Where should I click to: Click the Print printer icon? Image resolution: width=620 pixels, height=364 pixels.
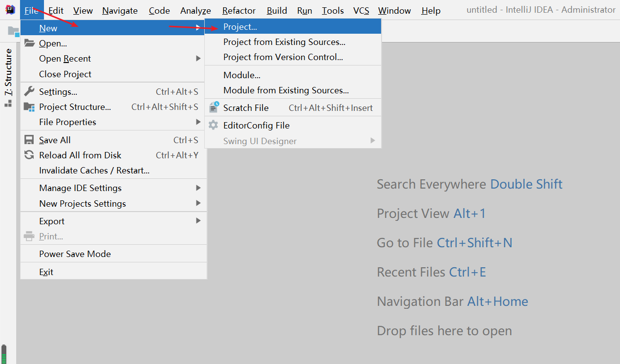point(29,236)
